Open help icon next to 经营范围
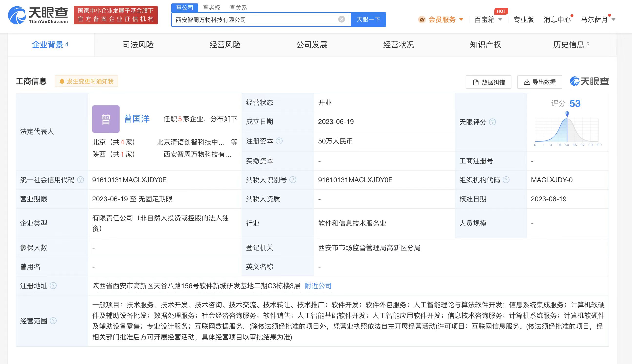 pyautogui.click(x=53, y=321)
